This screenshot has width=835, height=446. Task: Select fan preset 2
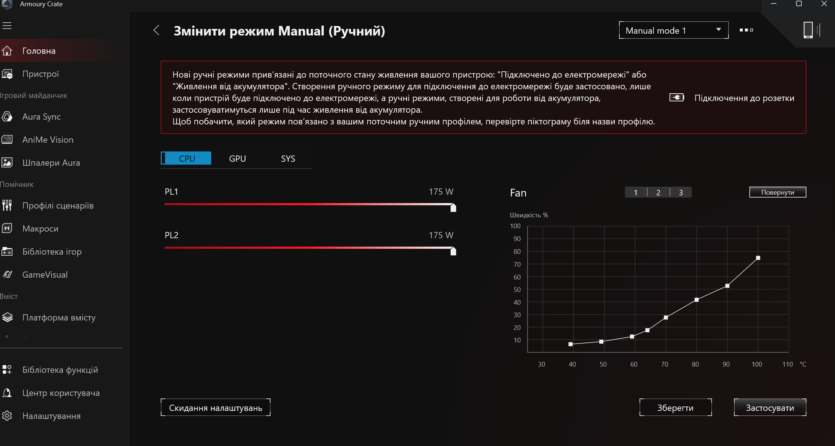[x=658, y=193]
